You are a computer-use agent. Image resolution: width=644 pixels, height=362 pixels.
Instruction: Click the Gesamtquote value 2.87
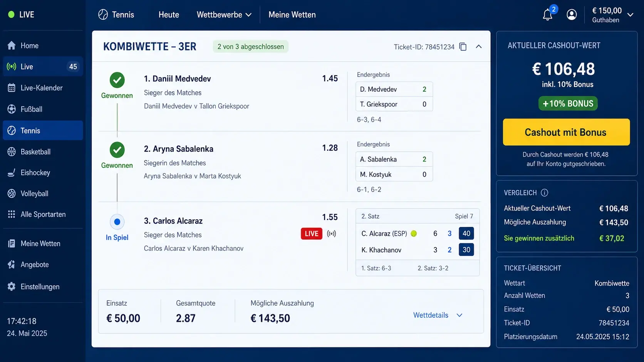pos(186,318)
